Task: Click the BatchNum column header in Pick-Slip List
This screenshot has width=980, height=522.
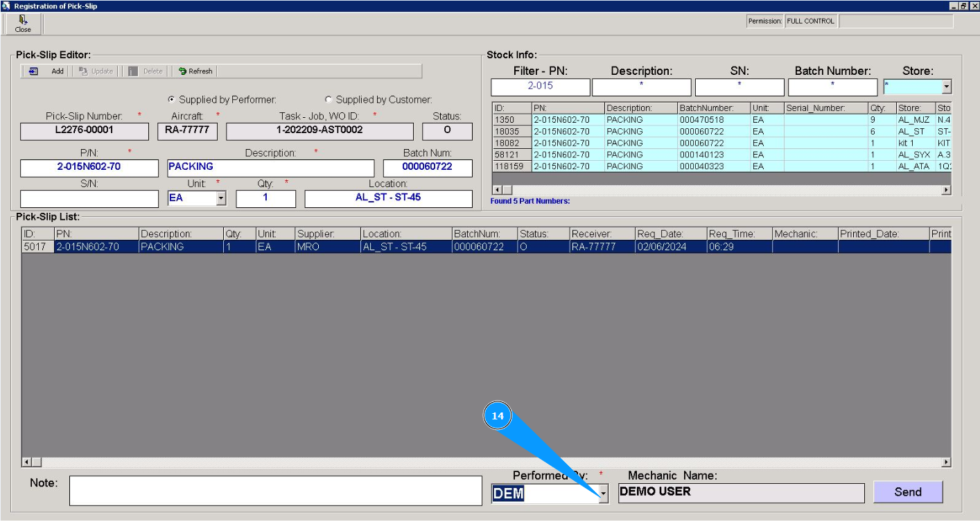Action: (484, 234)
